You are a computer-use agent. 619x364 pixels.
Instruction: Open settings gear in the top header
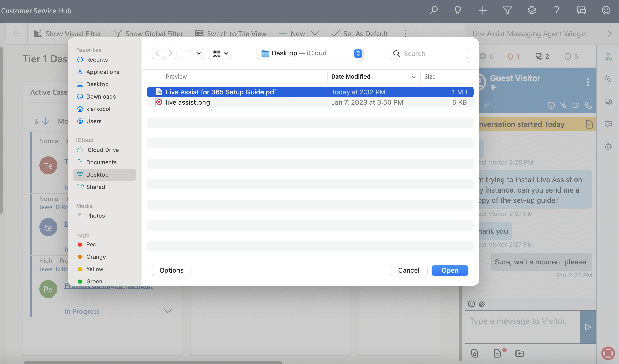[532, 11]
